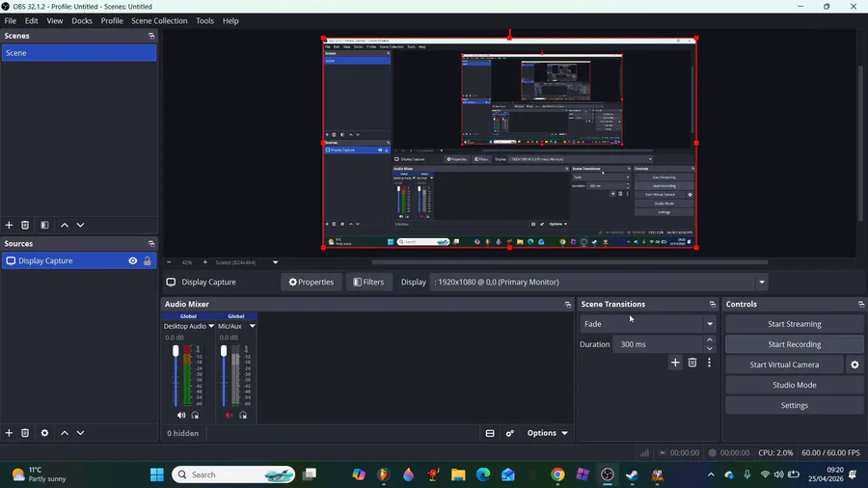868x488 pixels.
Task: Open the View menu
Action: pos(55,20)
